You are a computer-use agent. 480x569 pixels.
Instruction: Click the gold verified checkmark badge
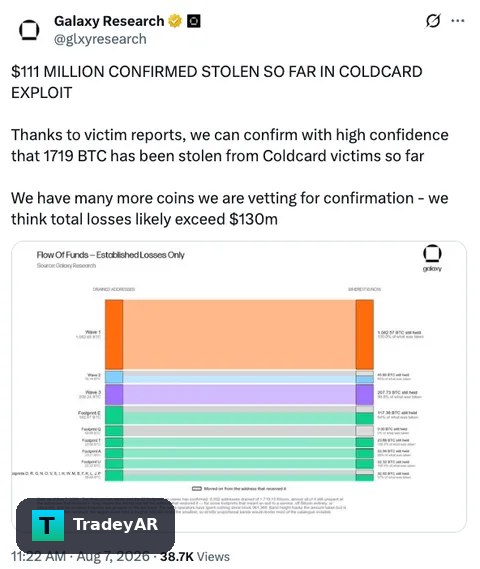(x=175, y=21)
